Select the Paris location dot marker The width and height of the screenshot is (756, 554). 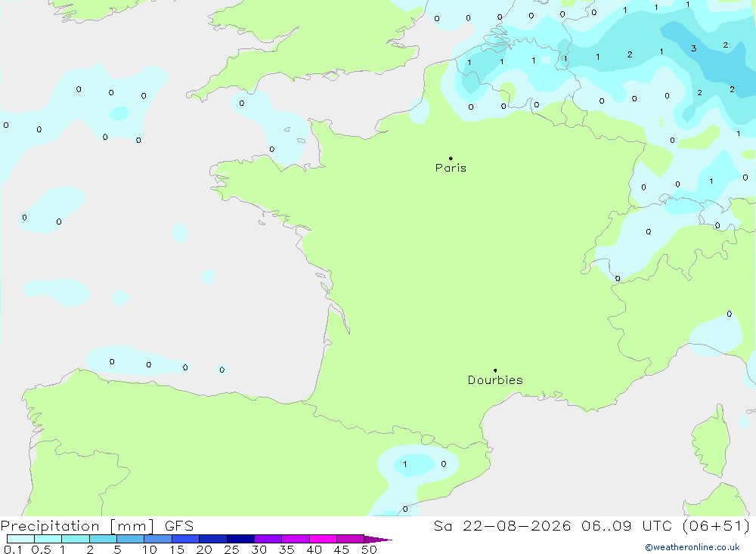point(451,158)
